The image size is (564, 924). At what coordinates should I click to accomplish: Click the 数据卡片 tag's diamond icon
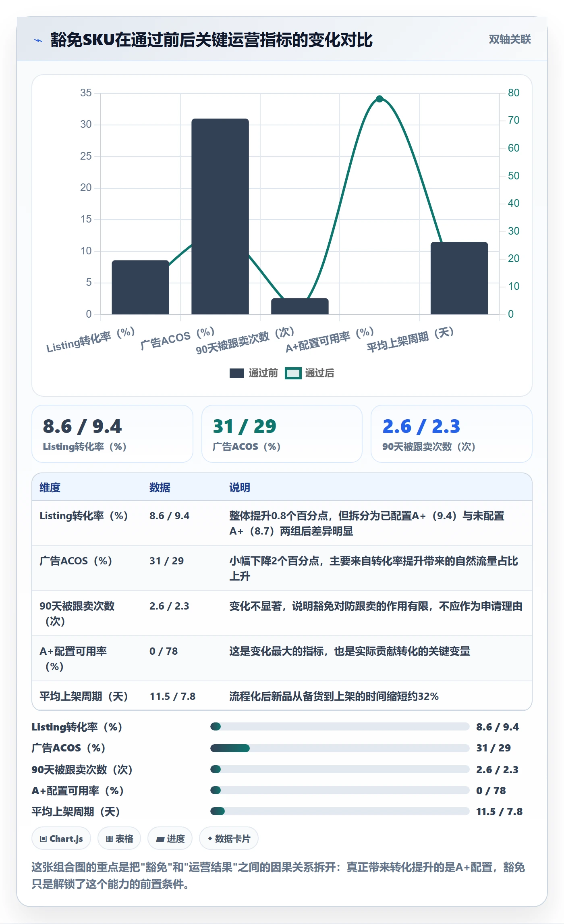tap(210, 839)
